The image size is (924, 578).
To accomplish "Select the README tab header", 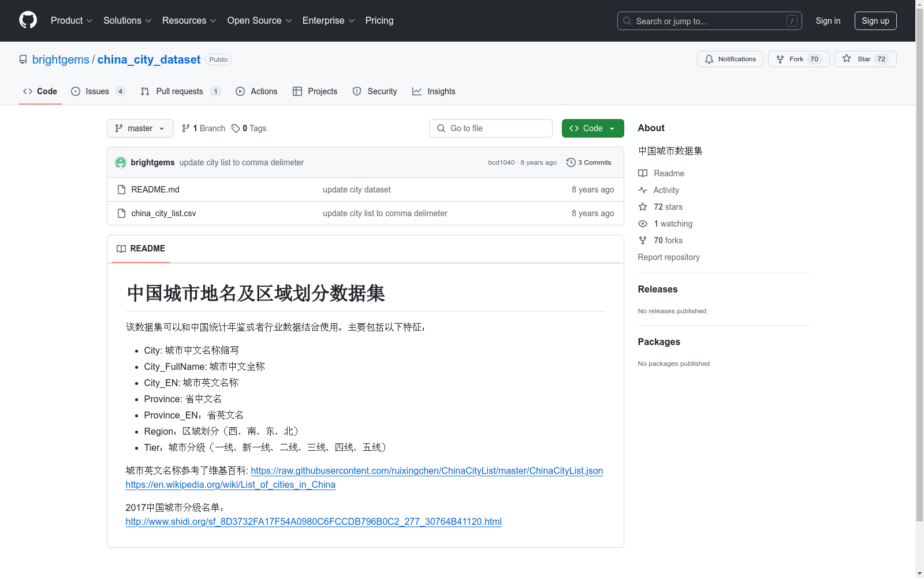I will (141, 249).
